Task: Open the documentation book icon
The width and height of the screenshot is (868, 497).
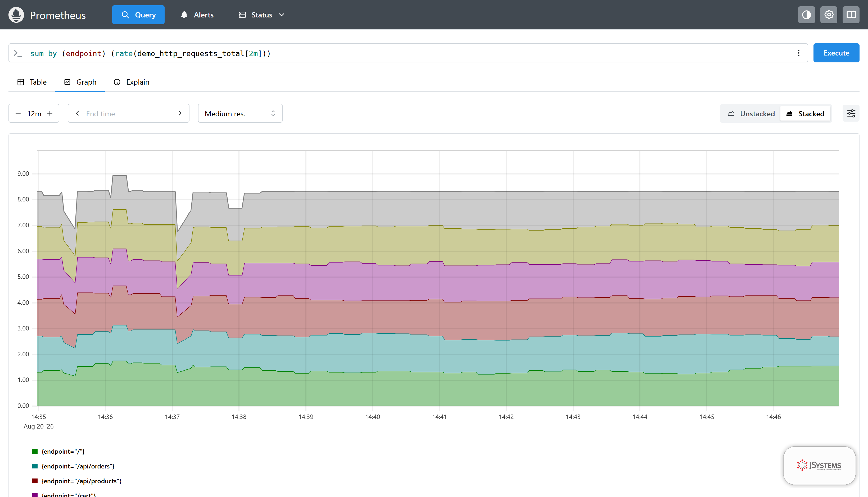Action: click(x=851, y=15)
